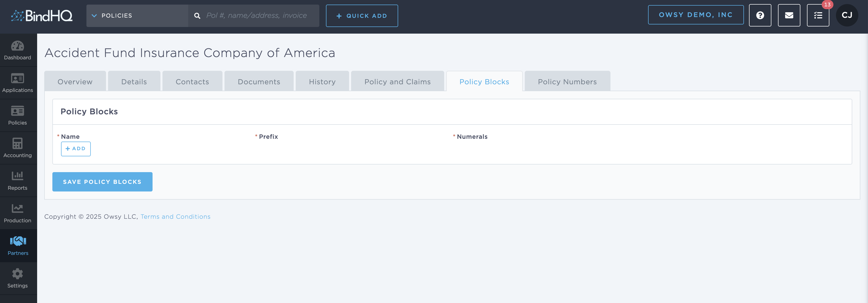Image resolution: width=868 pixels, height=303 pixels.
Task: Open OWSY DEMO, INC account switcher
Action: click(695, 15)
